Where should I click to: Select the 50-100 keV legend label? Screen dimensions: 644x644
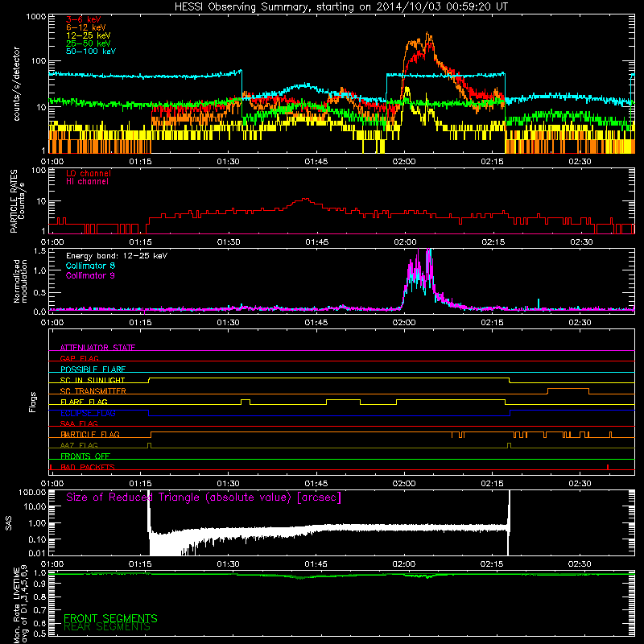pos(91,52)
